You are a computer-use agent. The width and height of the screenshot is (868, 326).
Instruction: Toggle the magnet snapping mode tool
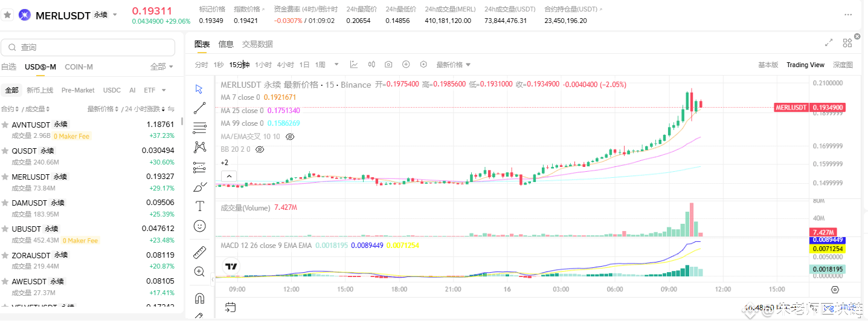199,298
